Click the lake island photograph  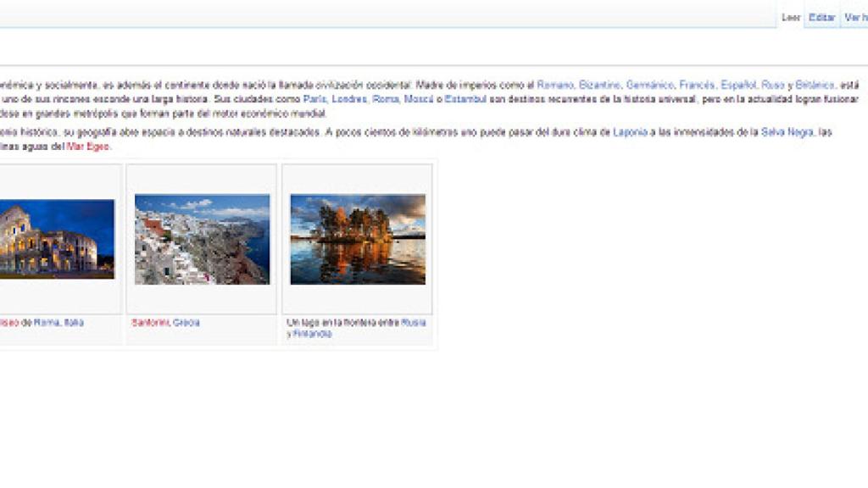358,238
